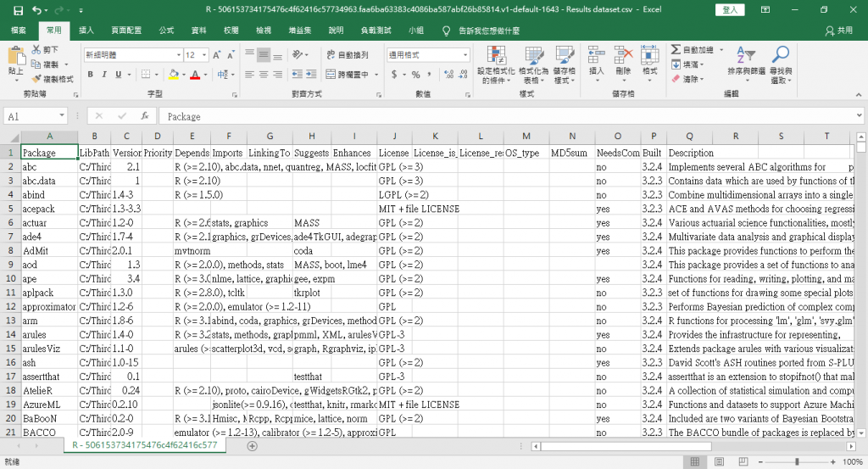The height and width of the screenshot is (469, 868).
Task: Switch to the Formulas tab
Action: 167,31
